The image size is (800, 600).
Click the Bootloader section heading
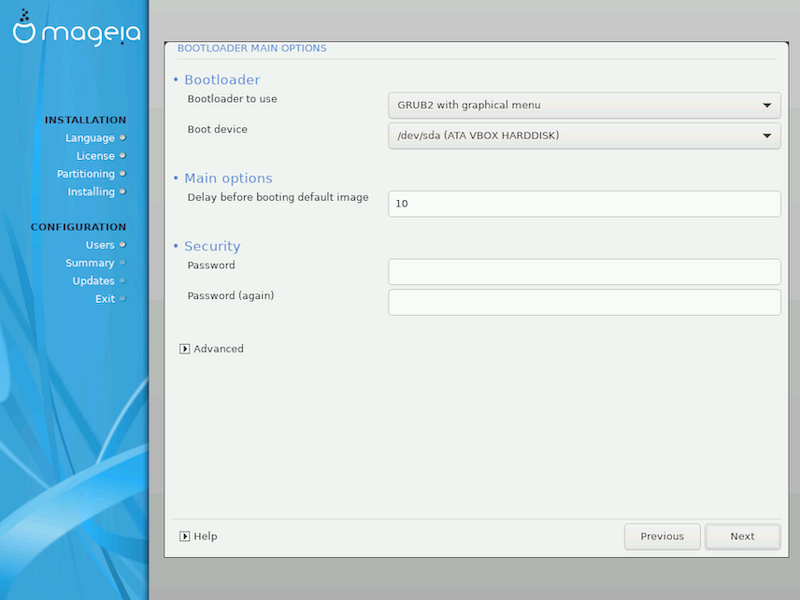(222, 80)
